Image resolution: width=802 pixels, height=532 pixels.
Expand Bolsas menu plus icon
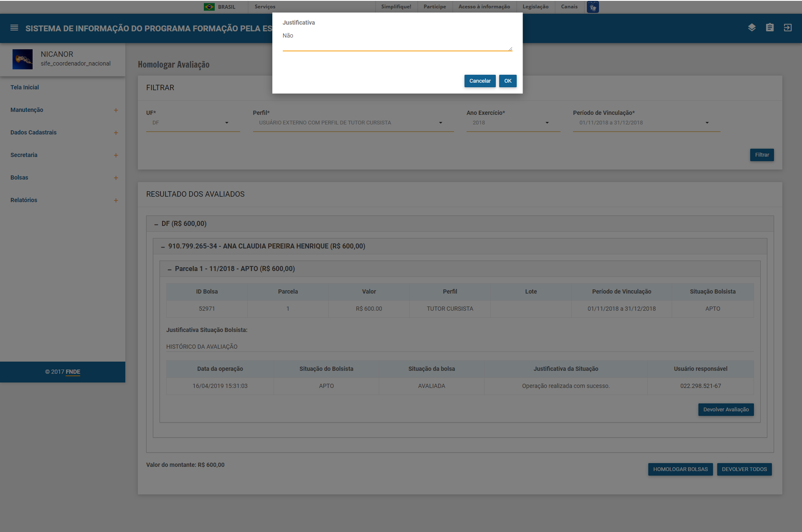(116, 178)
